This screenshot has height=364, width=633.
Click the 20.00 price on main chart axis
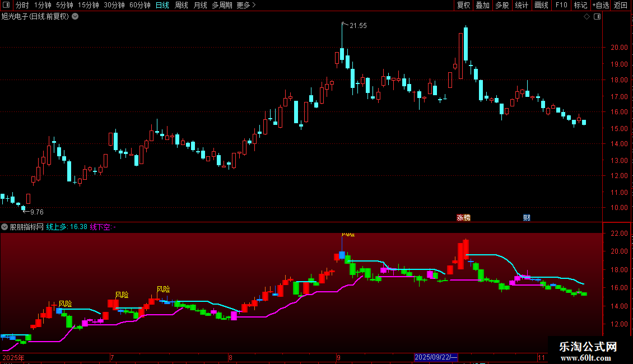click(619, 47)
